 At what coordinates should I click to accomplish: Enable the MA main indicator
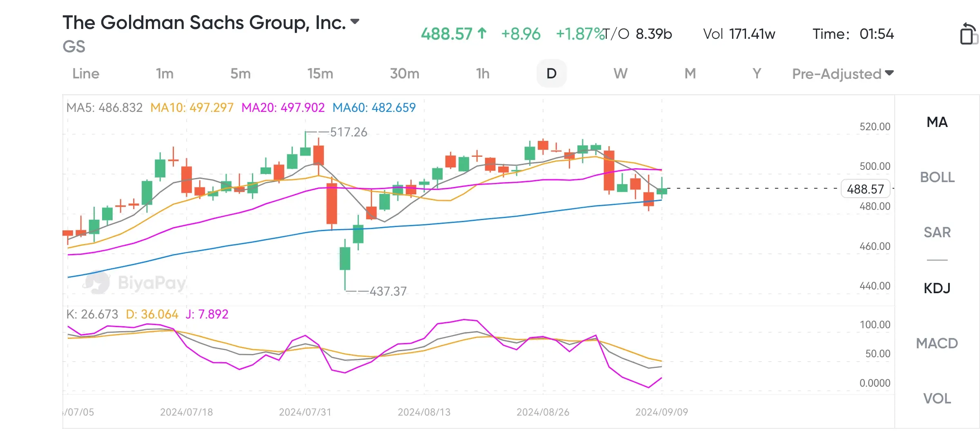(937, 122)
